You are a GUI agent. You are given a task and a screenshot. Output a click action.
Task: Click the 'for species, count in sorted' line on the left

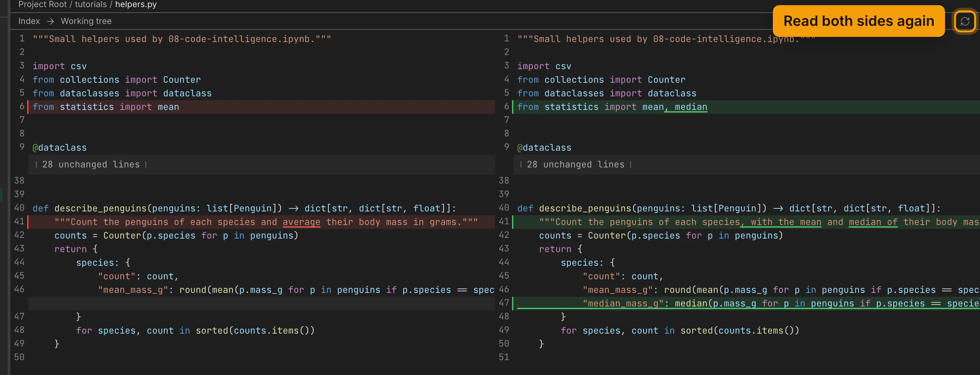[x=195, y=330]
